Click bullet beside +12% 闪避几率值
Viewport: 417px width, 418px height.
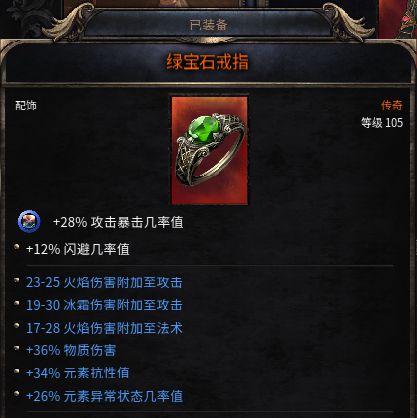[x=17, y=247]
